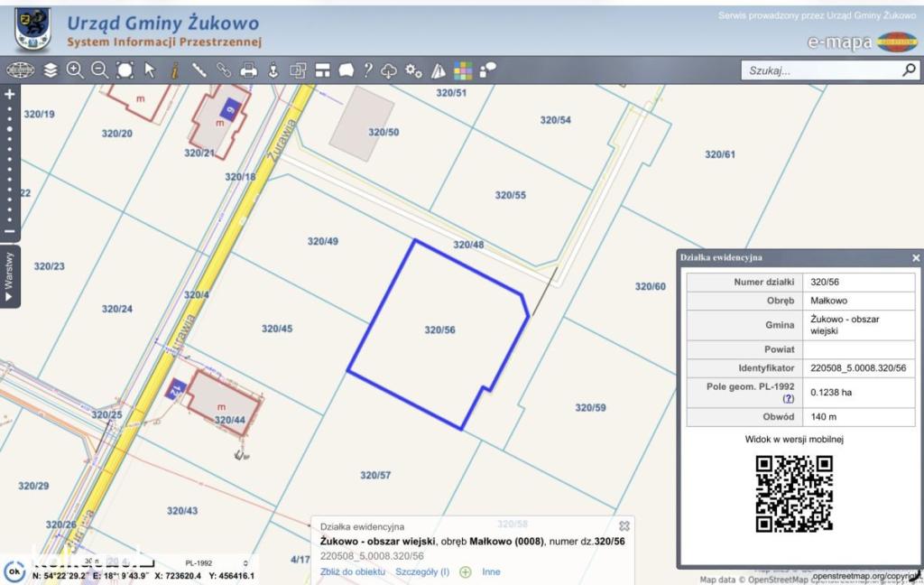Expand the Inne options menu
This screenshot has height=585, width=924.
click(x=491, y=571)
